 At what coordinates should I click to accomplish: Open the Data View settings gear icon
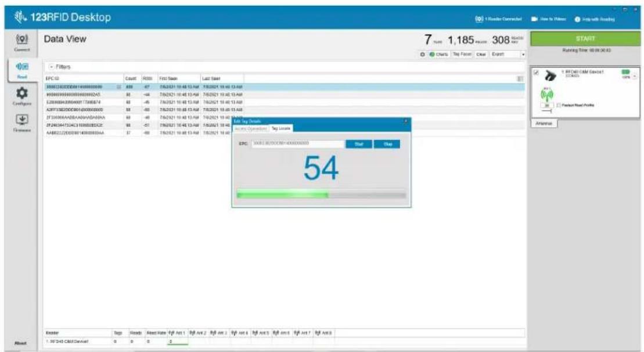coord(423,54)
